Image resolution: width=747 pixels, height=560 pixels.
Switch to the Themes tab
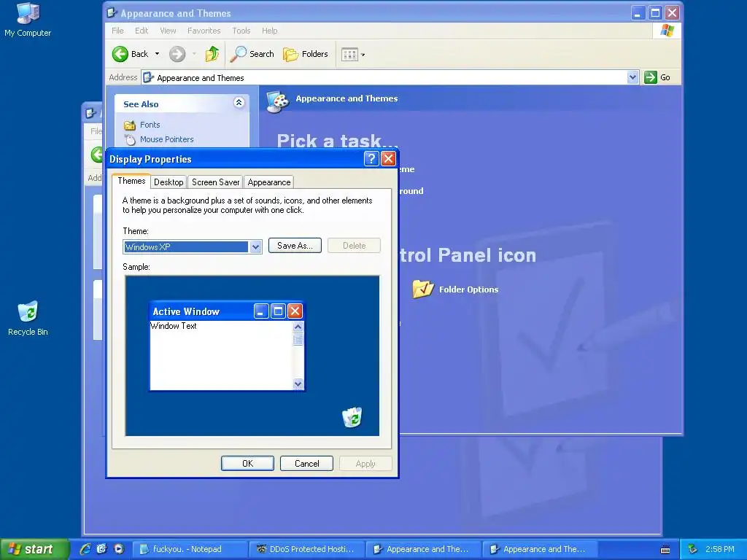[x=131, y=181]
